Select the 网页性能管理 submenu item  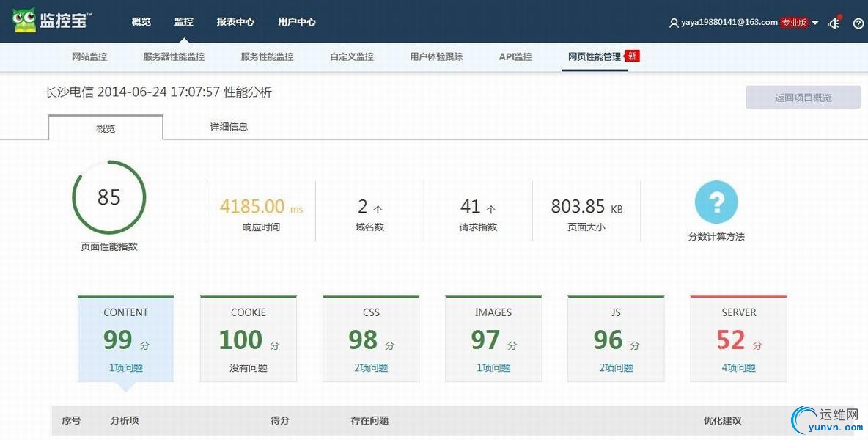click(595, 56)
